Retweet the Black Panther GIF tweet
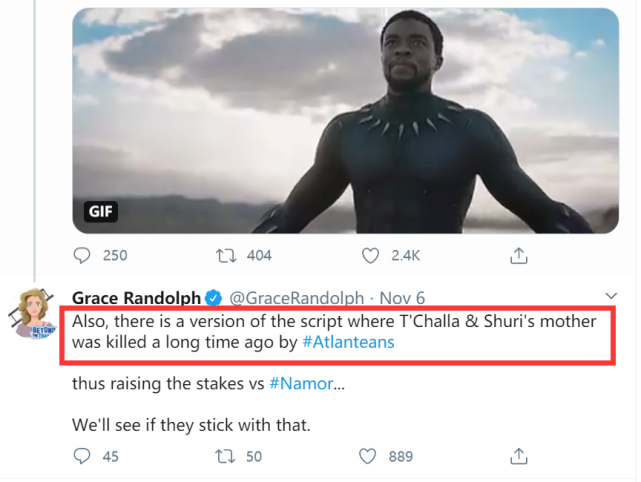 pyautogui.click(x=226, y=256)
